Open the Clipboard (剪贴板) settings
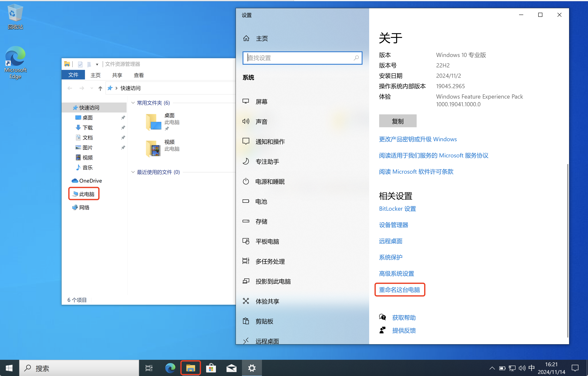This screenshot has width=588, height=376. (x=264, y=321)
